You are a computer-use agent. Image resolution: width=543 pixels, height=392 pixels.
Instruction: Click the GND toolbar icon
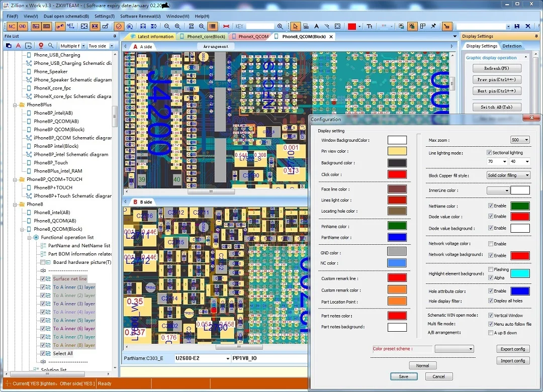click(x=22, y=26)
